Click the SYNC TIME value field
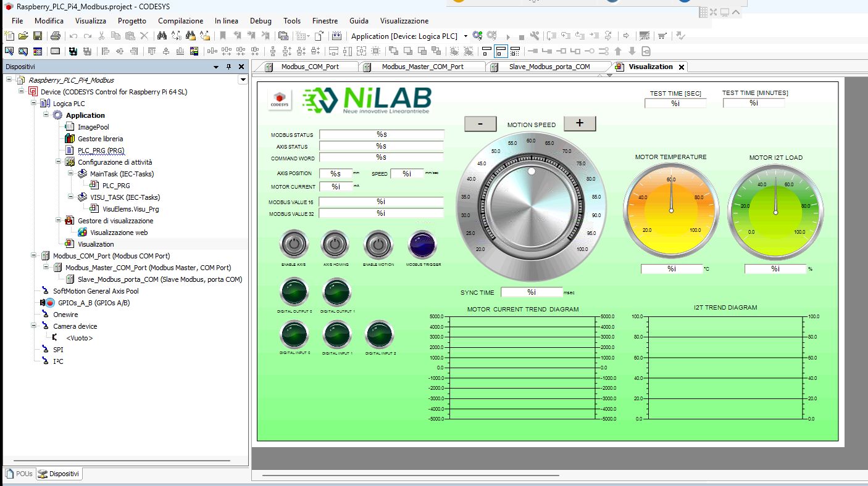The image size is (868, 486). (x=531, y=292)
